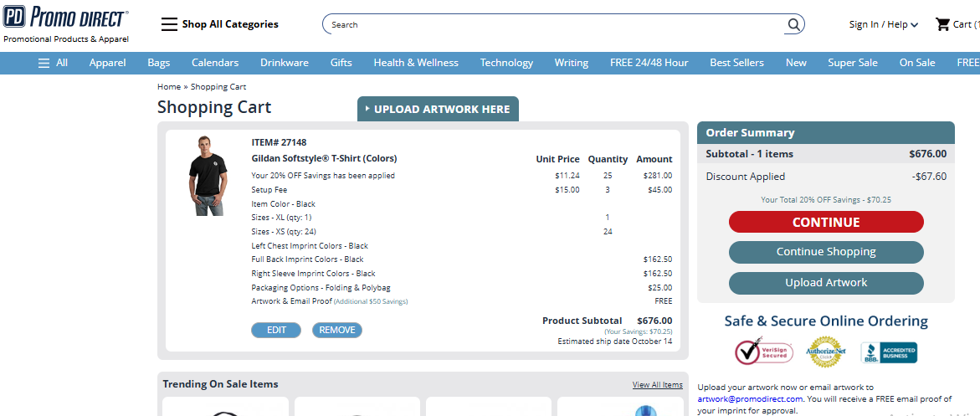
Task: Open the Writing category
Action: pos(572,63)
